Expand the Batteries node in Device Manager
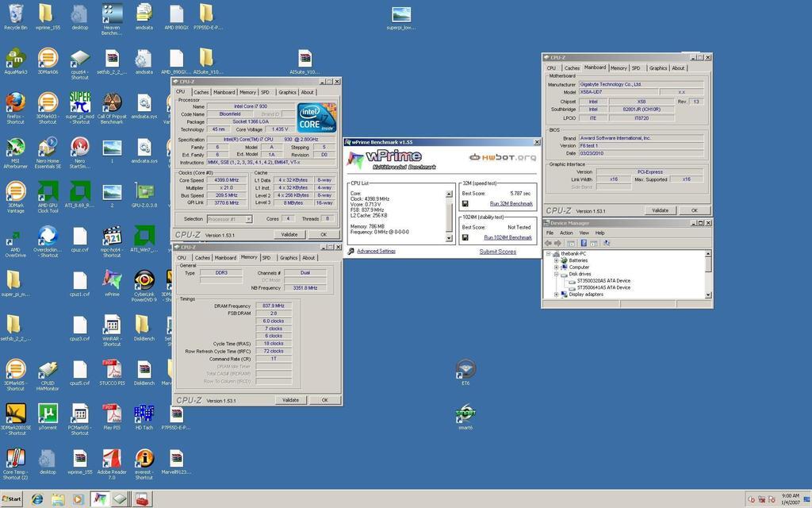Viewport: 812px width, 508px height. (556, 260)
